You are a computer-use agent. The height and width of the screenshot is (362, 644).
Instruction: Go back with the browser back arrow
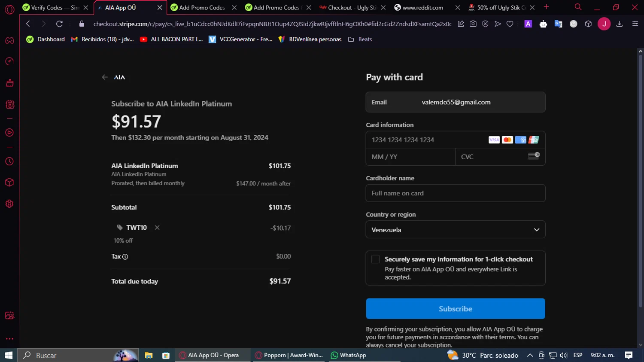click(28, 24)
